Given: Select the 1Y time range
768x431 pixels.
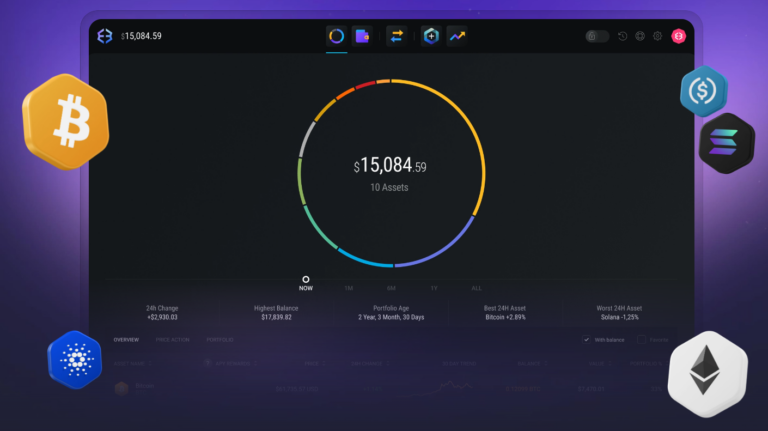Looking at the screenshot, I should 434,288.
